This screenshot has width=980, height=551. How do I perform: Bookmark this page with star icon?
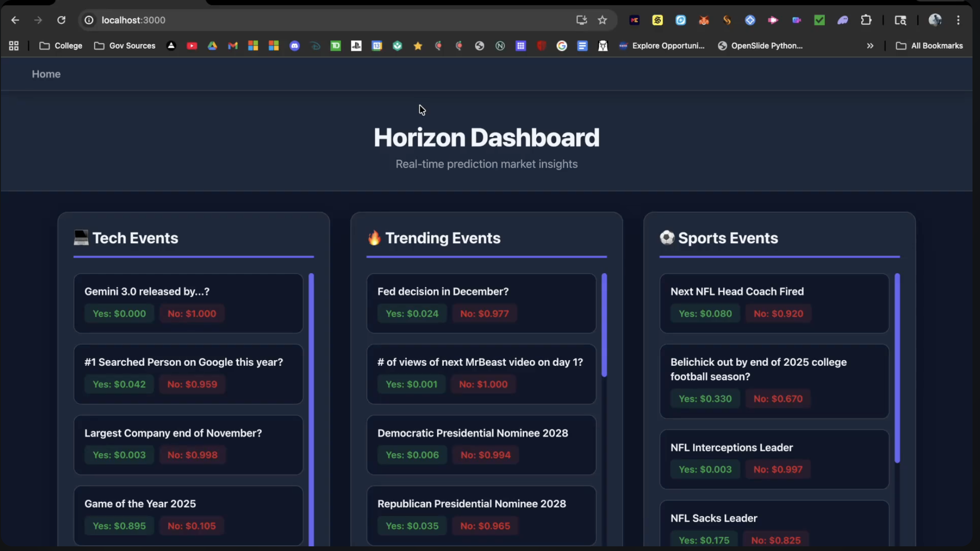click(602, 20)
